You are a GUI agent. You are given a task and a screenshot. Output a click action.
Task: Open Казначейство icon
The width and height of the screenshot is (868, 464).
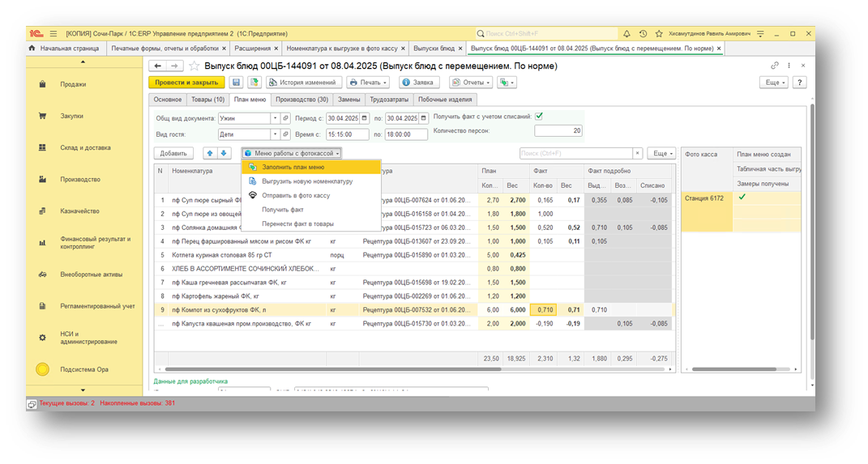tap(43, 211)
